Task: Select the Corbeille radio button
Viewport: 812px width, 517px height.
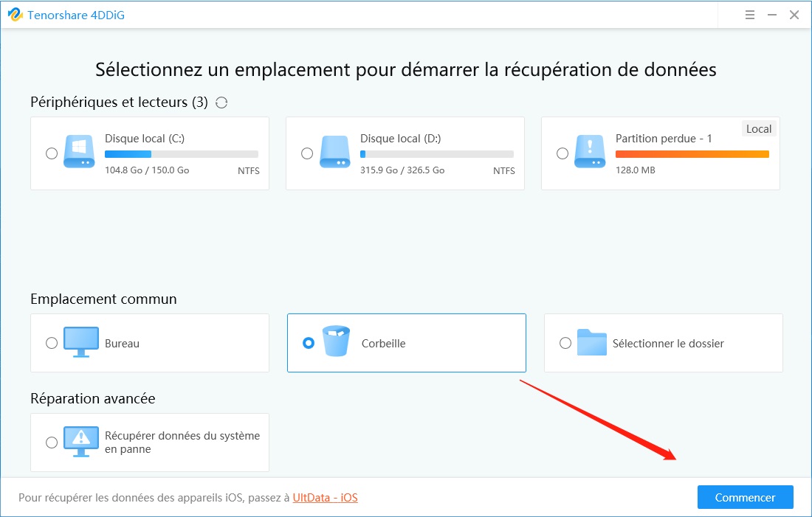Action: point(309,343)
